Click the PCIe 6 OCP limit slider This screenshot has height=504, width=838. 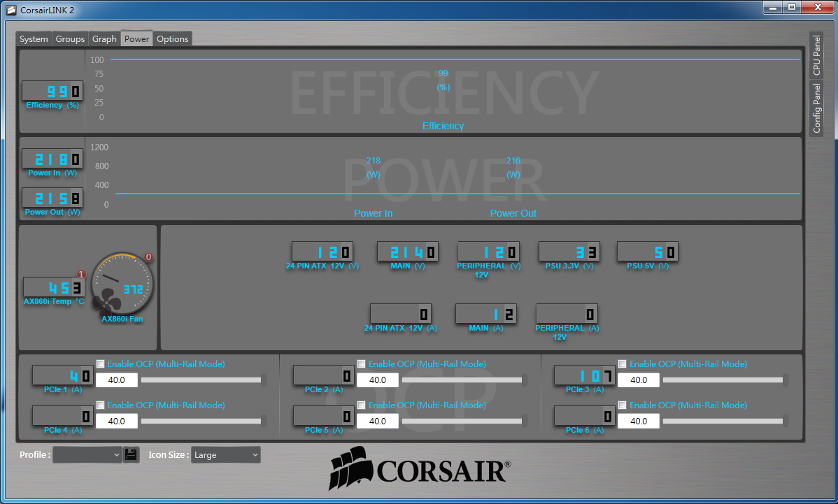pos(725,422)
